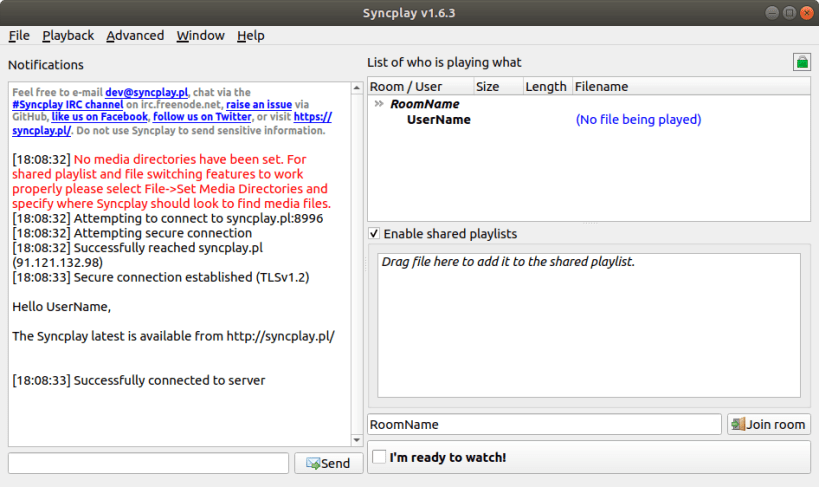Click the Room / User column header
This screenshot has width=819, height=487.
(421, 86)
